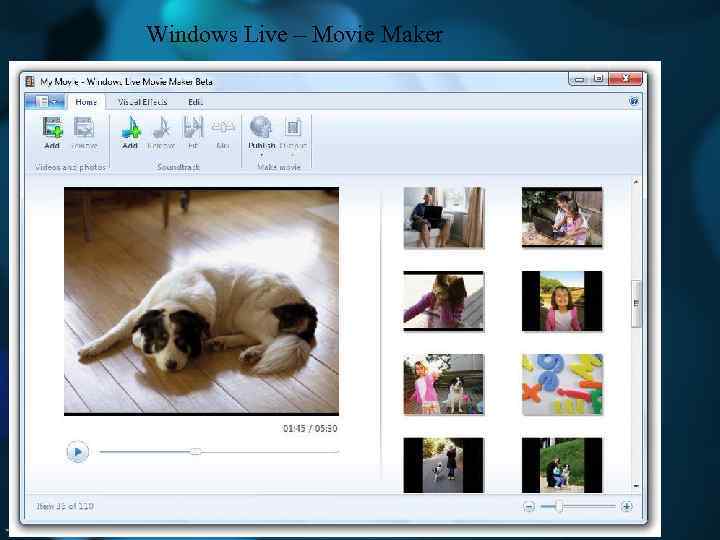Click the Fit soundtrack icon

193,128
